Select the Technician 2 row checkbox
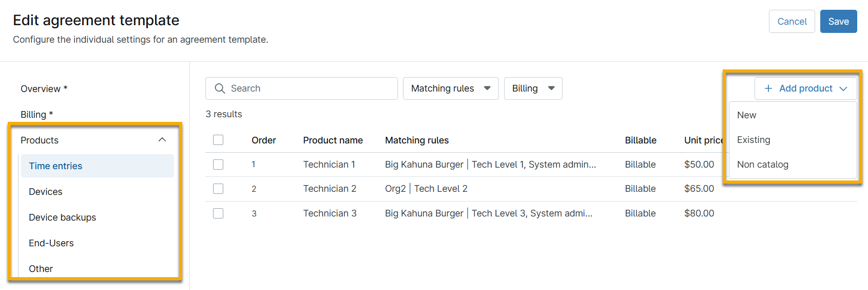Image resolution: width=868 pixels, height=290 pixels. click(218, 189)
